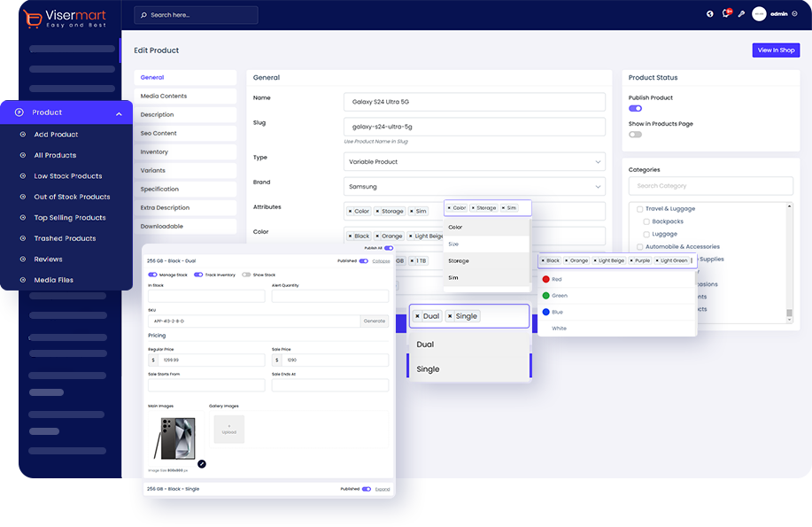Open the Specification tab

[185, 190]
